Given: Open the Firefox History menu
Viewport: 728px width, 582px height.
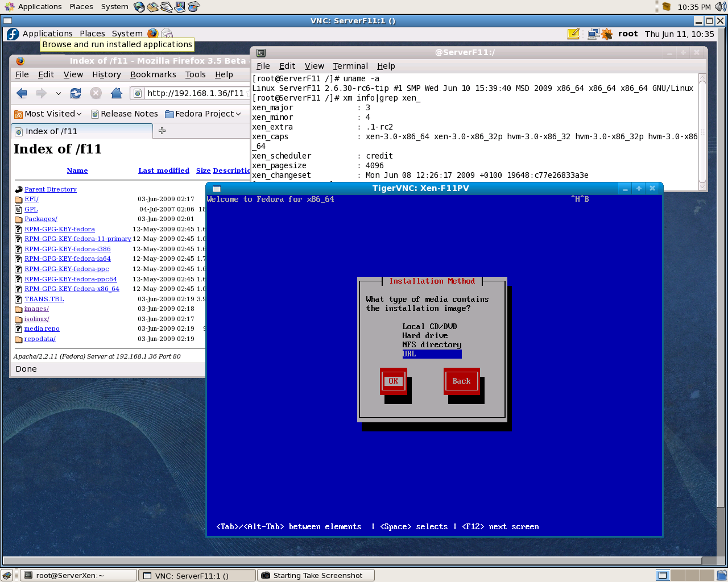Looking at the screenshot, I should click(x=106, y=74).
